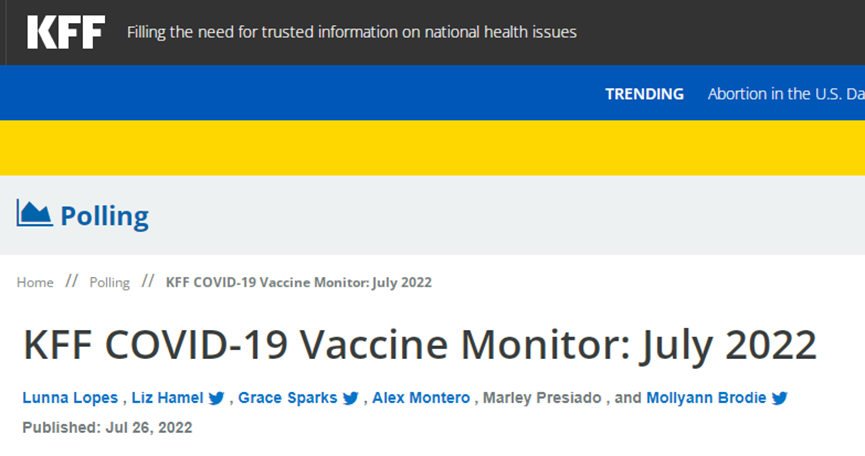Select the Published: Jul 26, 2022 date
Screen dimensions: 865x456
point(107,427)
